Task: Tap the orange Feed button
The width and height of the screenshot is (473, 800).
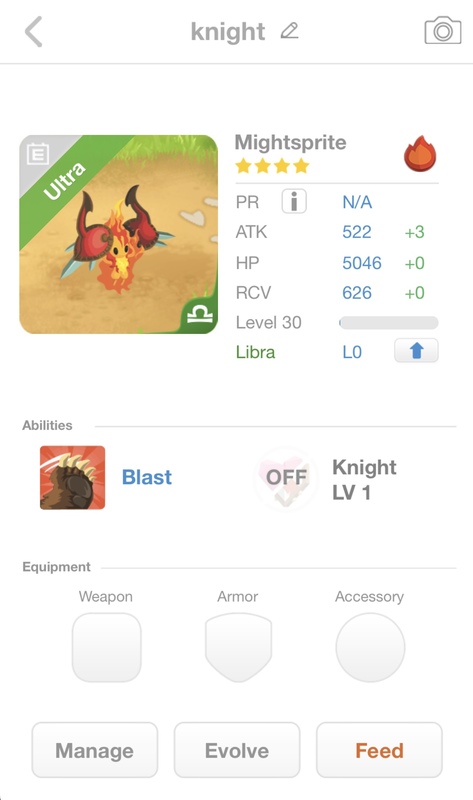Action: click(x=379, y=750)
